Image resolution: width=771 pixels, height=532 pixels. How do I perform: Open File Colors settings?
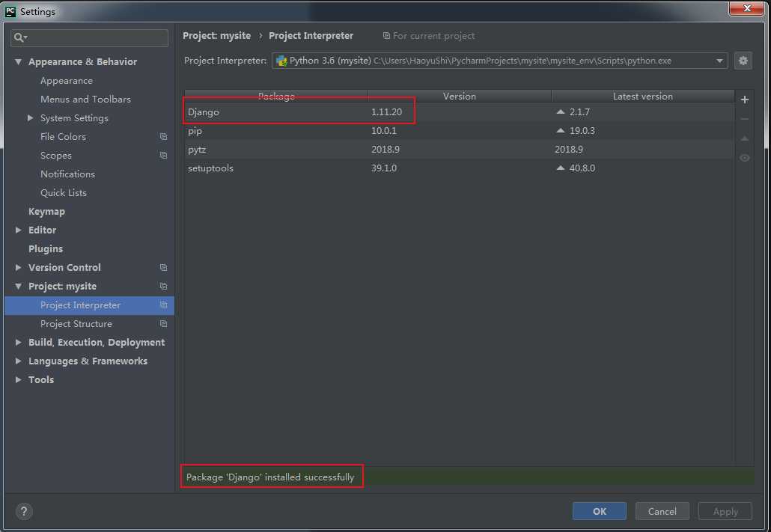pyautogui.click(x=63, y=137)
